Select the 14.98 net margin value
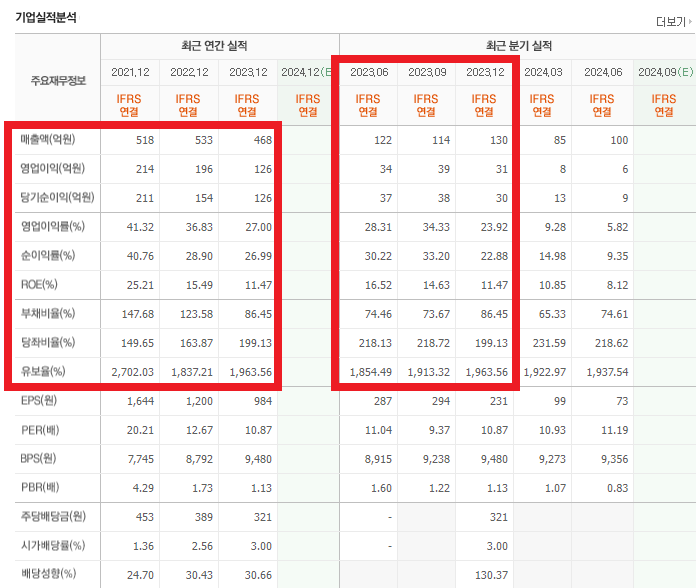Image resolution: width=700 pixels, height=588 pixels. click(x=552, y=256)
